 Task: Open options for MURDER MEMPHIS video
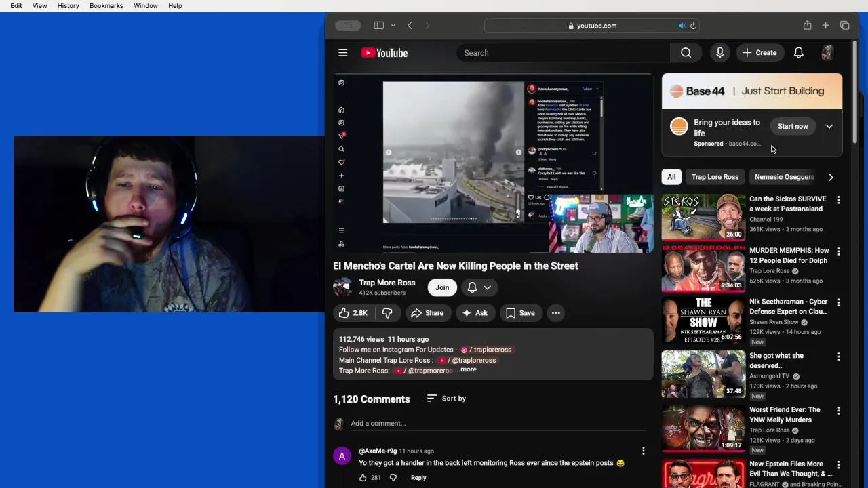pyautogui.click(x=838, y=251)
